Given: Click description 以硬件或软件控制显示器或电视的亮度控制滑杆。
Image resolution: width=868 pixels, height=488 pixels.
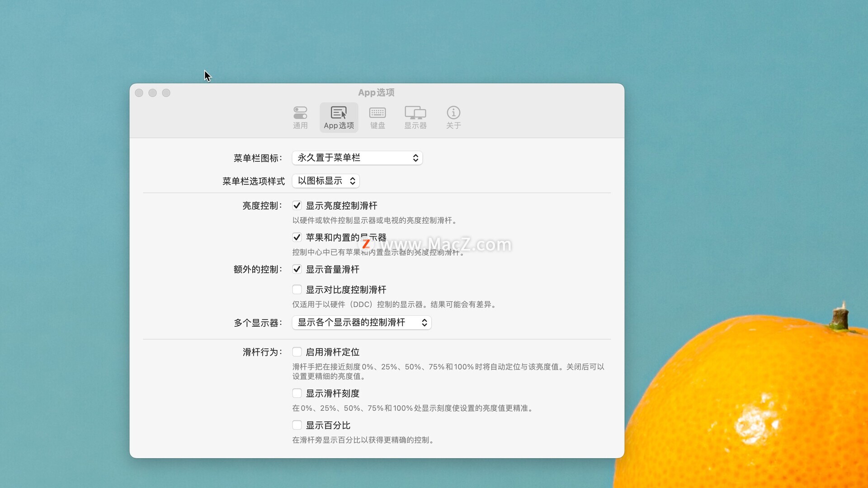Looking at the screenshot, I should click(376, 221).
